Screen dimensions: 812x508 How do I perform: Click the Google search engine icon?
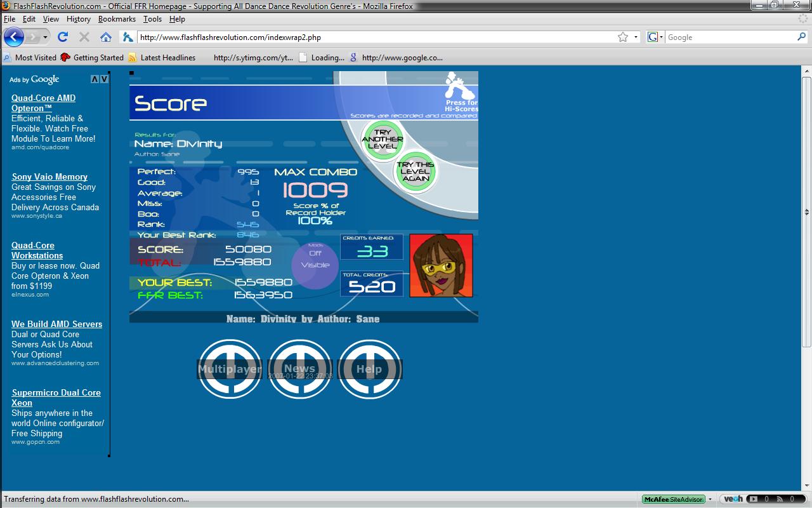[x=652, y=37]
